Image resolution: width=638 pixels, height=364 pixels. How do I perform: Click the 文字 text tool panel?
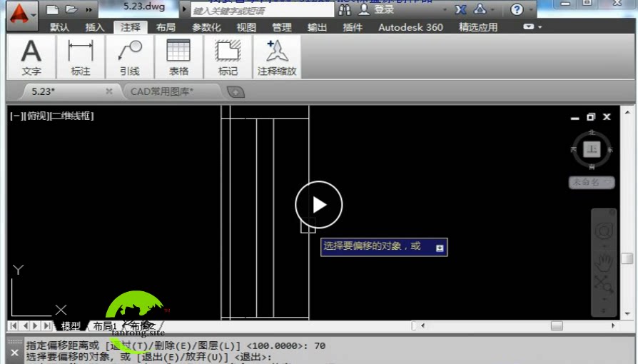31,56
